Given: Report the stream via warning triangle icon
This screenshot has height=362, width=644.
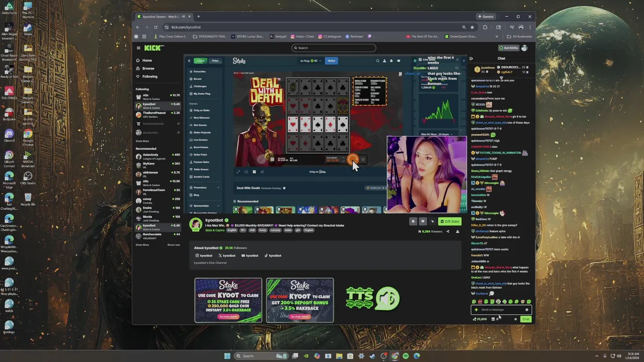Looking at the screenshot, I should tap(457, 231).
